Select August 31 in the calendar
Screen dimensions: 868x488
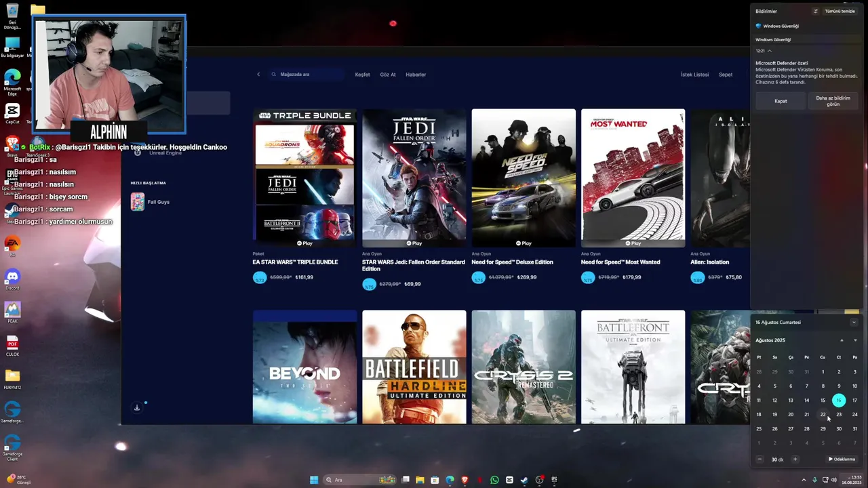point(854,428)
